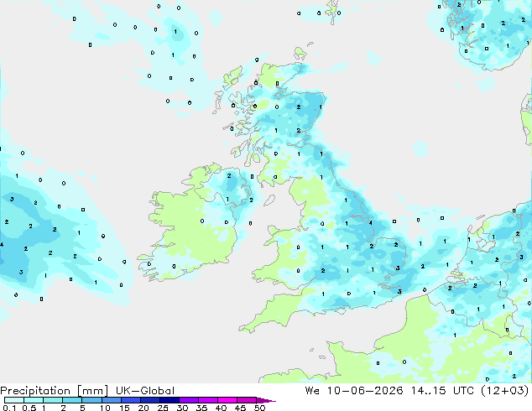Screen dimensions: 532x411
Task: Click the 1–2 mm legend color swatch
Action: (x=53, y=400)
